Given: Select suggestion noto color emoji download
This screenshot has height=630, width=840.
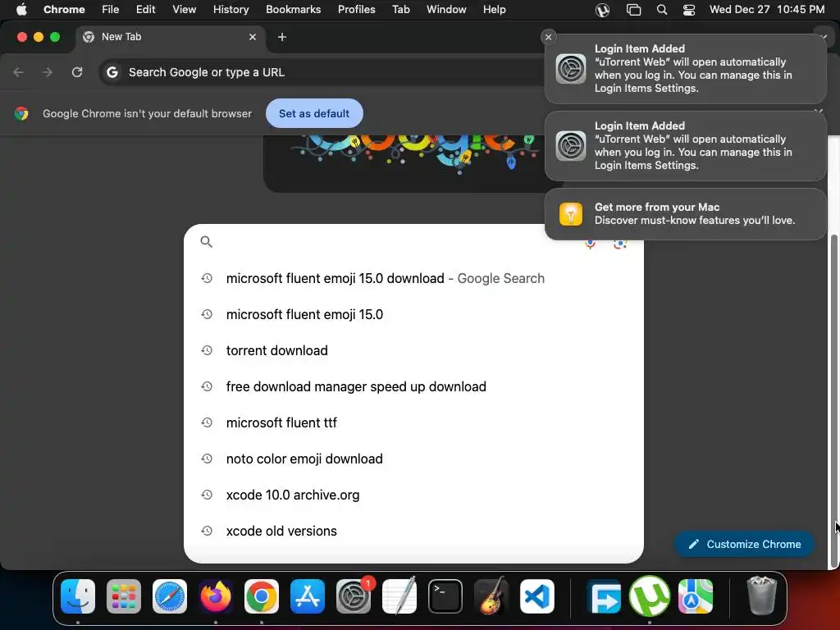Looking at the screenshot, I should click(x=413, y=459).
